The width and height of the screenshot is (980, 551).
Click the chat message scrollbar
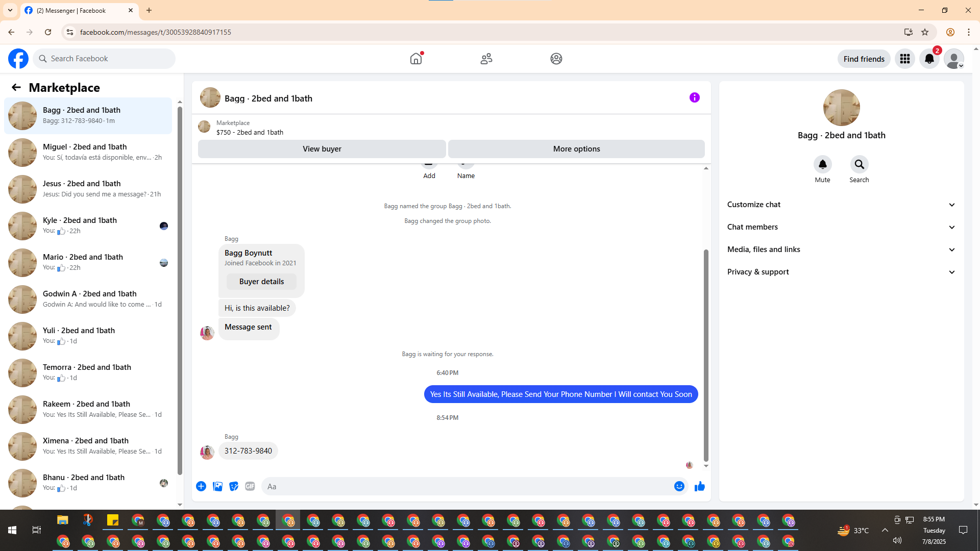tap(706, 355)
